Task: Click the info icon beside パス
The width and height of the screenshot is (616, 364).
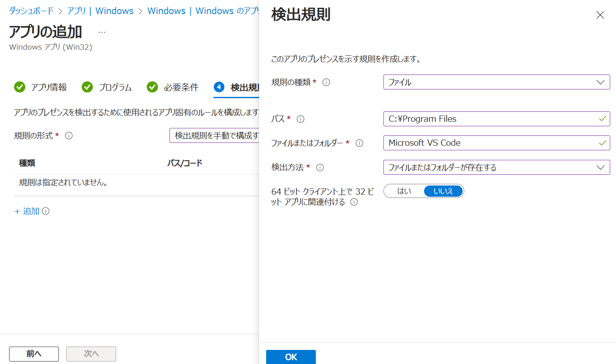Action: [x=300, y=119]
